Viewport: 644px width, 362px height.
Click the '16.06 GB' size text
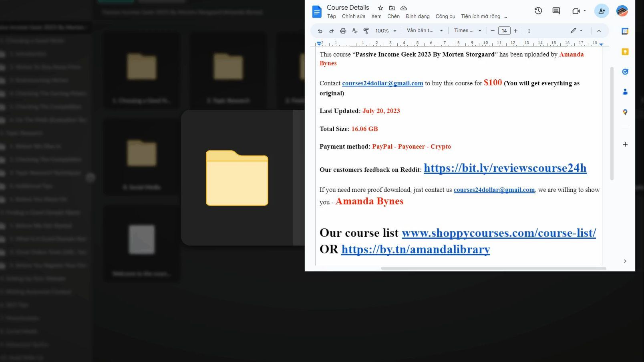[364, 129]
